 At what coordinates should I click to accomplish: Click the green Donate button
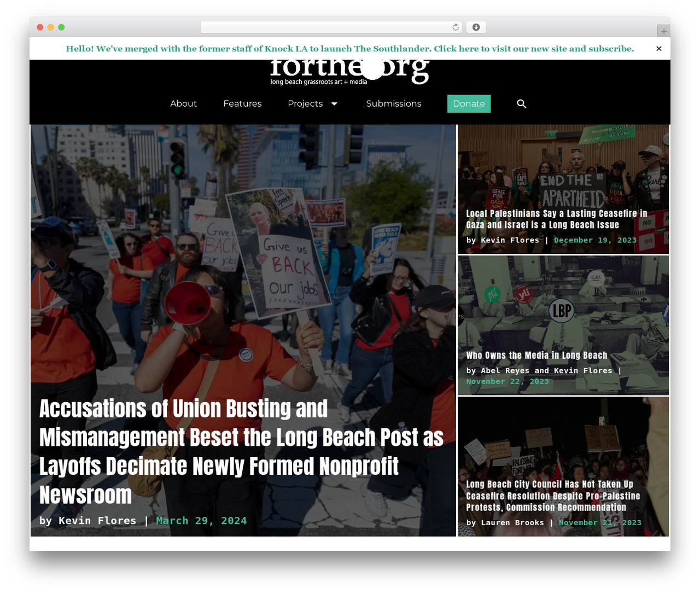[469, 103]
